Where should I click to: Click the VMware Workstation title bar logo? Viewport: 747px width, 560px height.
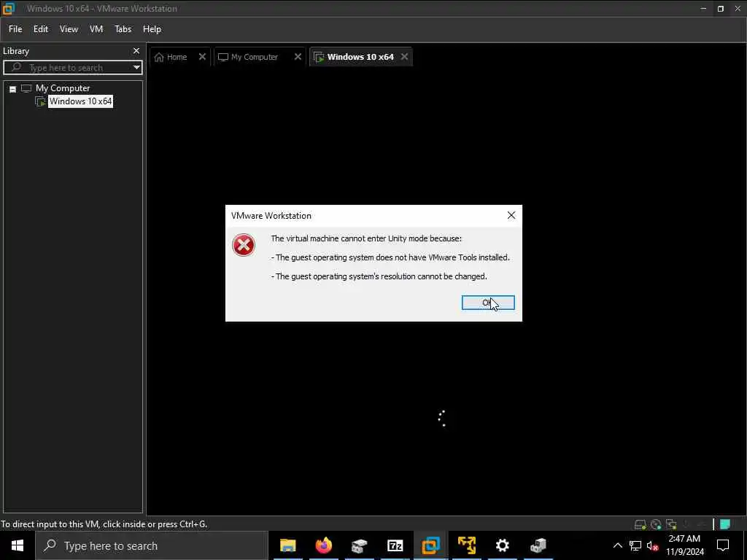click(9, 9)
